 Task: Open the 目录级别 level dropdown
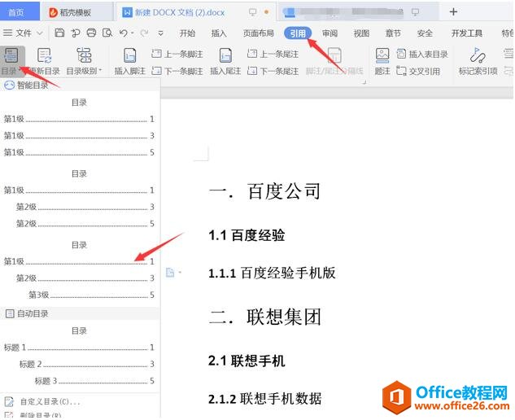point(84,62)
